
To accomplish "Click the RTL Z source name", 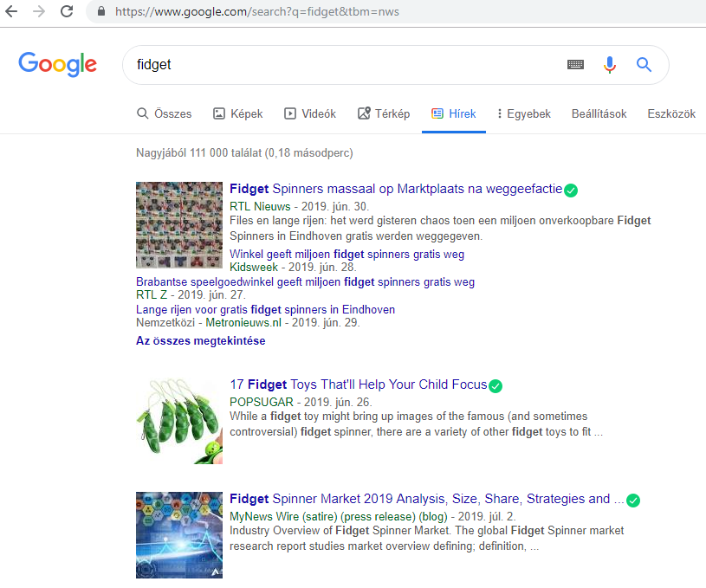I will click(x=152, y=295).
